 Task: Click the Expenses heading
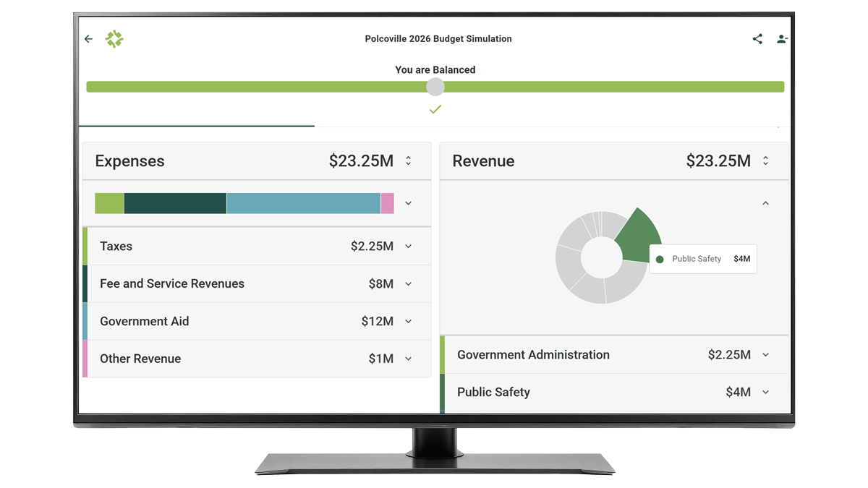[x=129, y=161]
